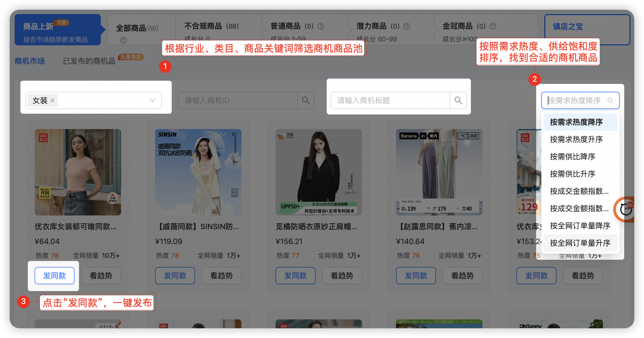Click the 商机ID search magnifier icon
644x338 pixels.
point(306,100)
